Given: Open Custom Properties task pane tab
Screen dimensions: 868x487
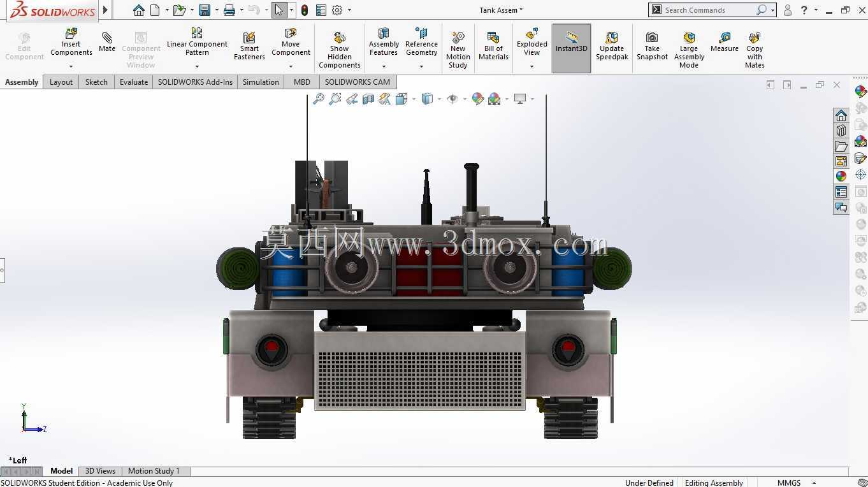Looking at the screenshot, I should pyautogui.click(x=841, y=192).
